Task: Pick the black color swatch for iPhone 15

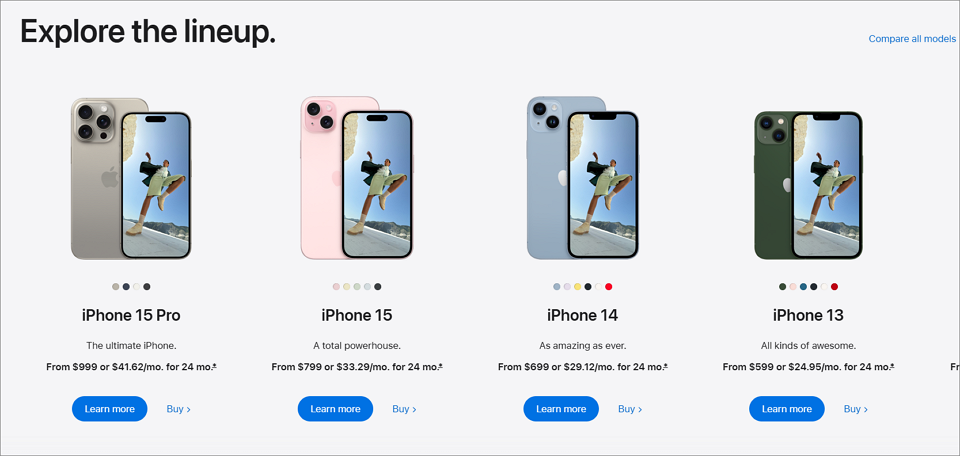Action: click(x=378, y=286)
